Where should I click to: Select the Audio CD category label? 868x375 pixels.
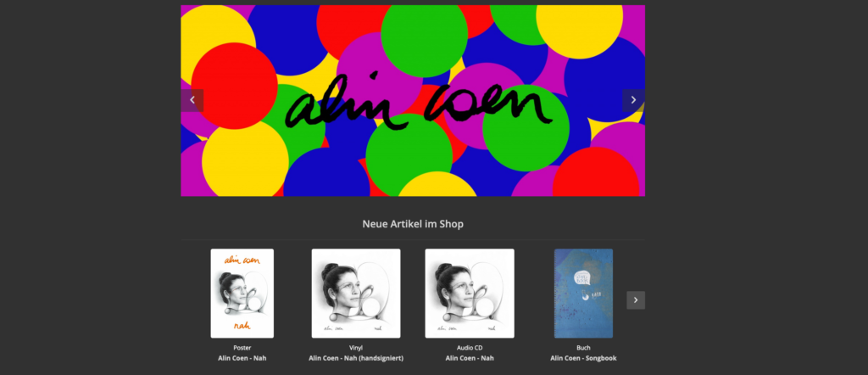click(470, 348)
